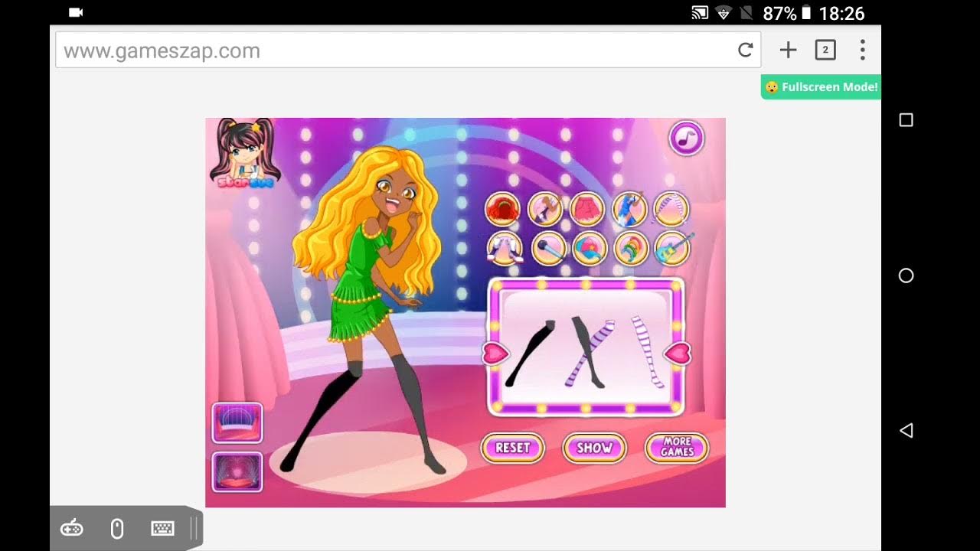Viewport: 980px width, 551px height.
Task: Tap the Android home circle button
Action: (906, 275)
